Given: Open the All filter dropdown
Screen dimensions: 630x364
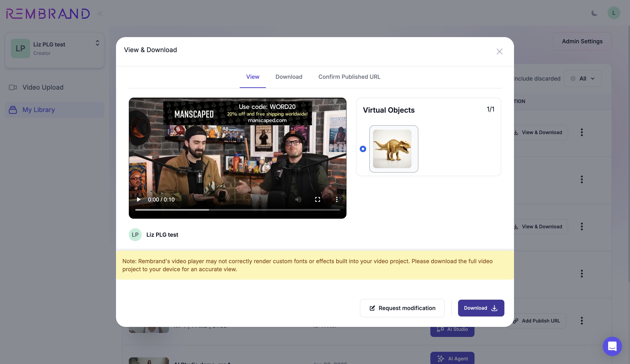Looking at the screenshot, I should (582, 79).
